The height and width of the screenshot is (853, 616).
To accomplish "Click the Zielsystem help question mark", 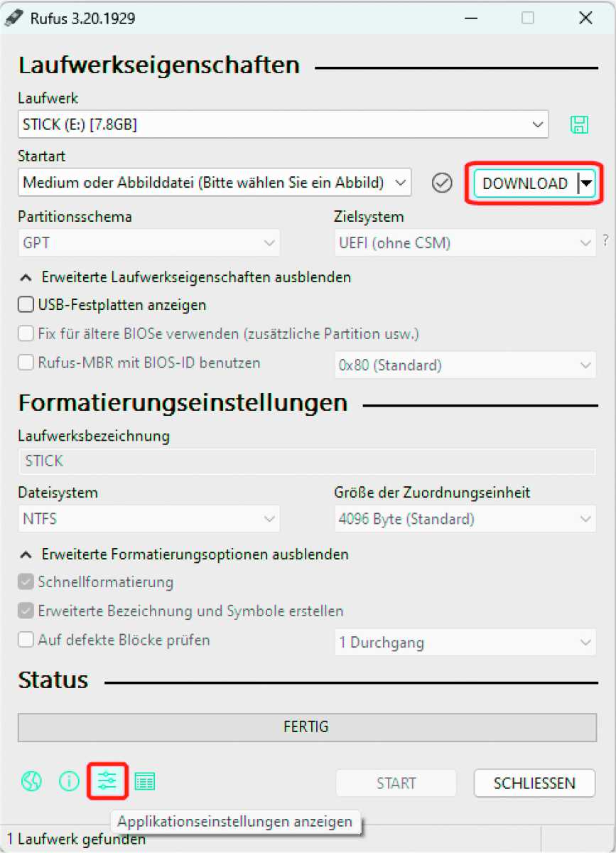I will pyautogui.click(x=605, y=241).
